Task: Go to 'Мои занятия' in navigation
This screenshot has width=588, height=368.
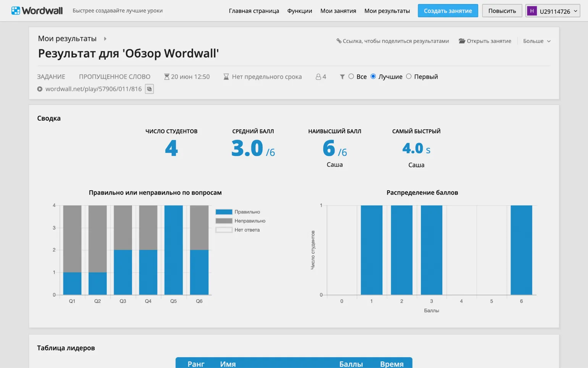Action: 338,11
